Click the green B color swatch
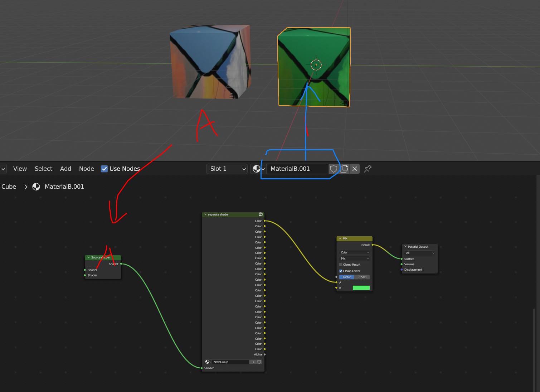Screen dimensions: 540x392 point(361,288)
